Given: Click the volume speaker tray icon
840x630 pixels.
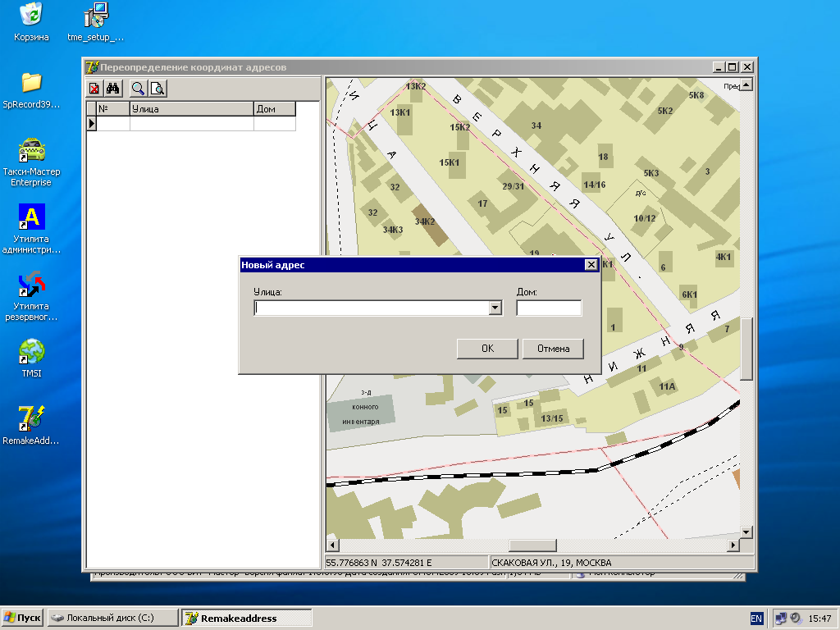Looking at the screenshot, I should point(795,618).
